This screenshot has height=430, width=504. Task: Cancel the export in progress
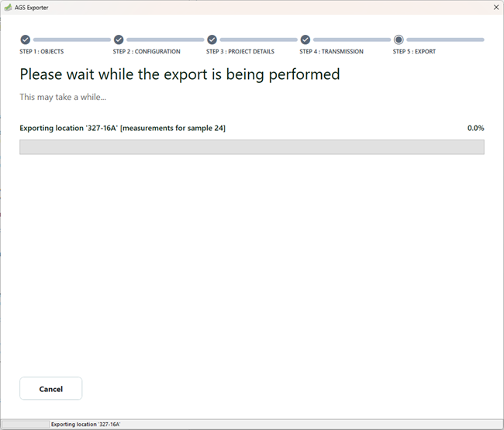tap(51, 388)
